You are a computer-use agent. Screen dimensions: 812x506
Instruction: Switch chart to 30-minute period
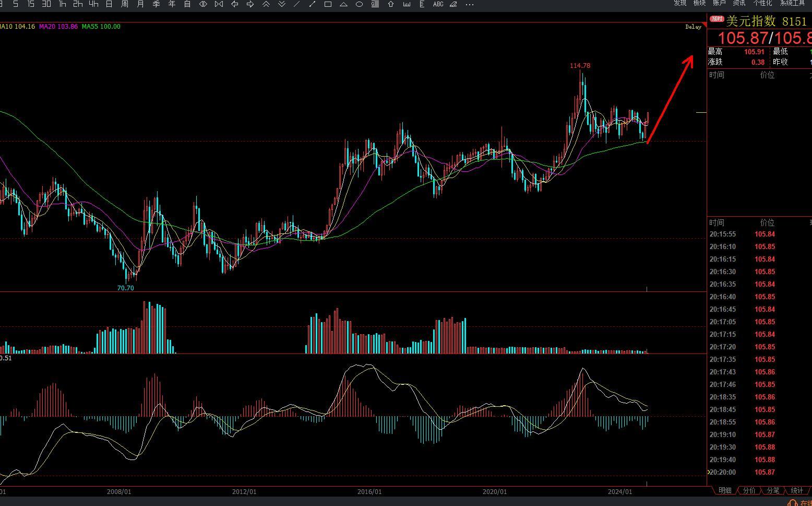pyautogui.click(x=46, y=4)
